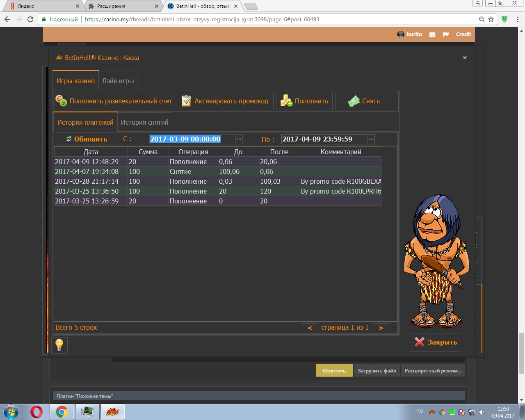Switch to the История снятий tab
This screenshot has height=420, width=525.
[x=144, y=122]
